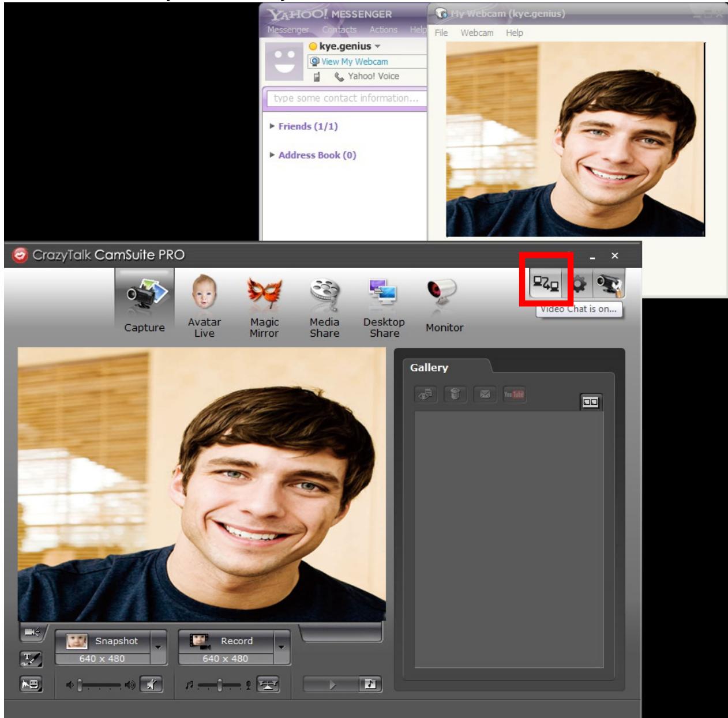The image size is (728, 718).
Task: Open the Snapshot dropdown arrow
Action: pyautogui.click(x=159, y=647)
